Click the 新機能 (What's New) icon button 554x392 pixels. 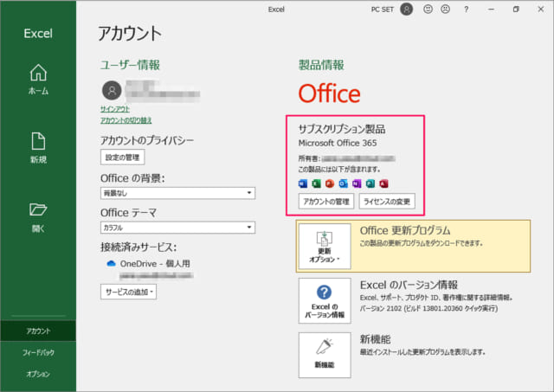tap(325, 356)
